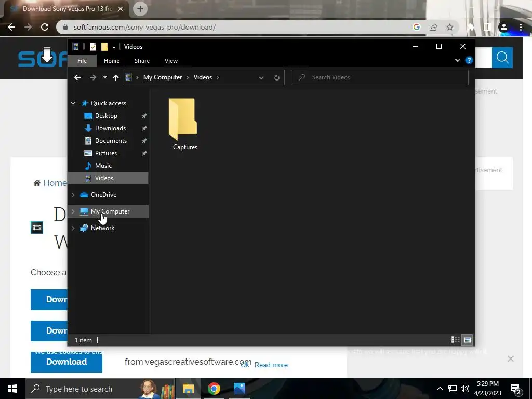Open Explorer help question mark icon
532x399 pixels.
(x=469, y=60)
